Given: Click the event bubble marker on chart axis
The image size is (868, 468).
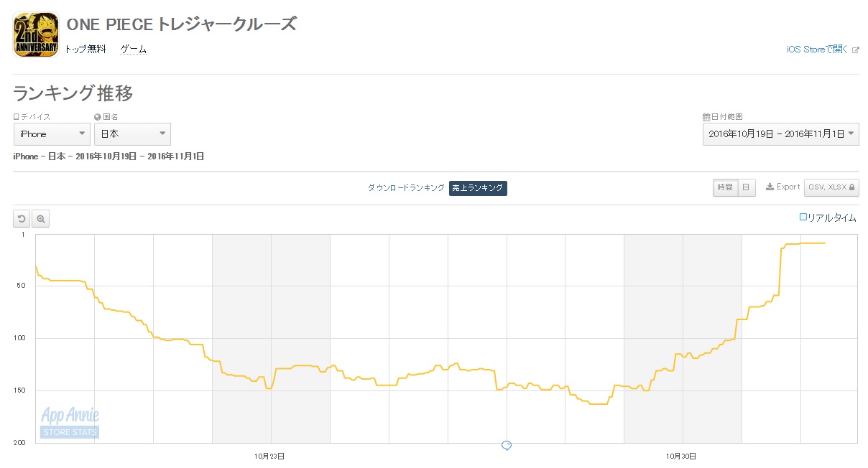Looking at the screenshot, I should [x=507, y=446].
